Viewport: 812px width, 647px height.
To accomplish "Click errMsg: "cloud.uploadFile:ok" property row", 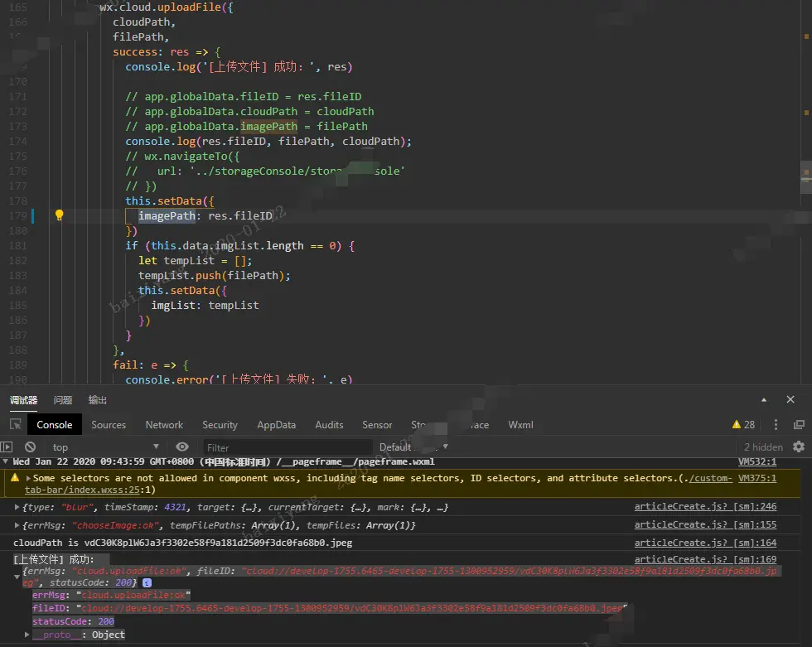I will (111, 595).
